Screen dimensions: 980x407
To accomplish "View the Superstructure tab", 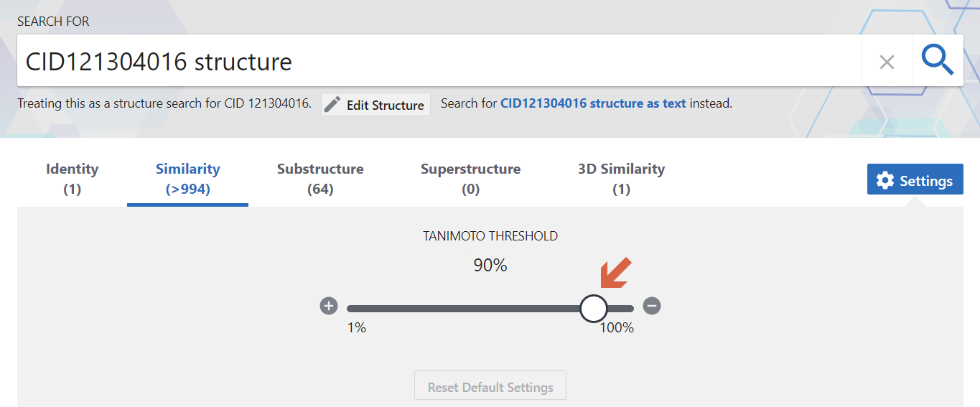I will 470,179.
